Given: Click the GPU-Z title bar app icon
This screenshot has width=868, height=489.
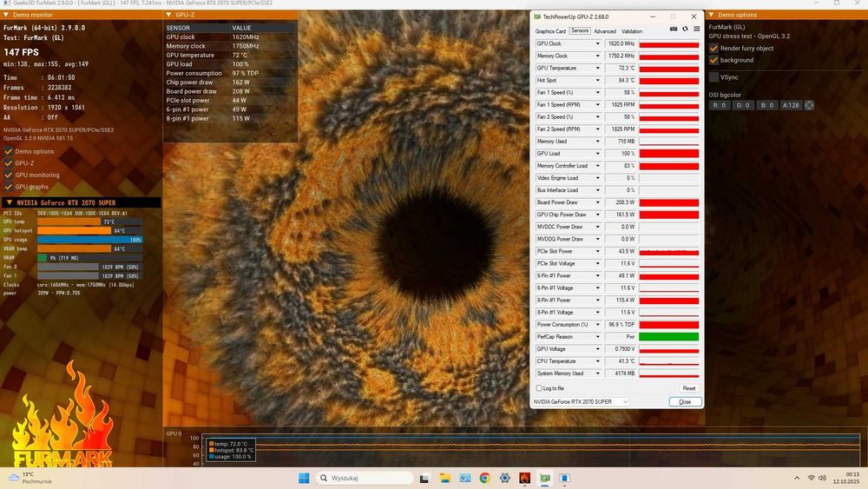Looking at the screenshot, I should (x=537, y=17).
